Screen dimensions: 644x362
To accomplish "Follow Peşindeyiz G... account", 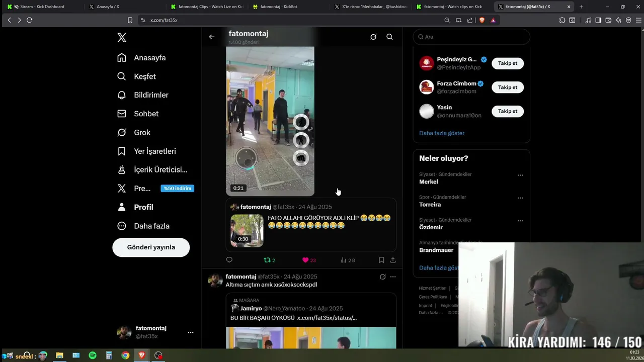I will 508,63.
